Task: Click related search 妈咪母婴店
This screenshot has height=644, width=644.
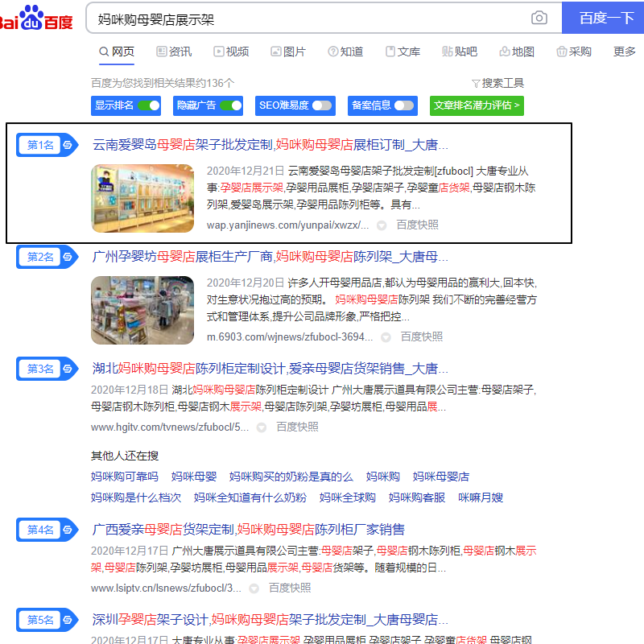Action: [x=440, y=477]
